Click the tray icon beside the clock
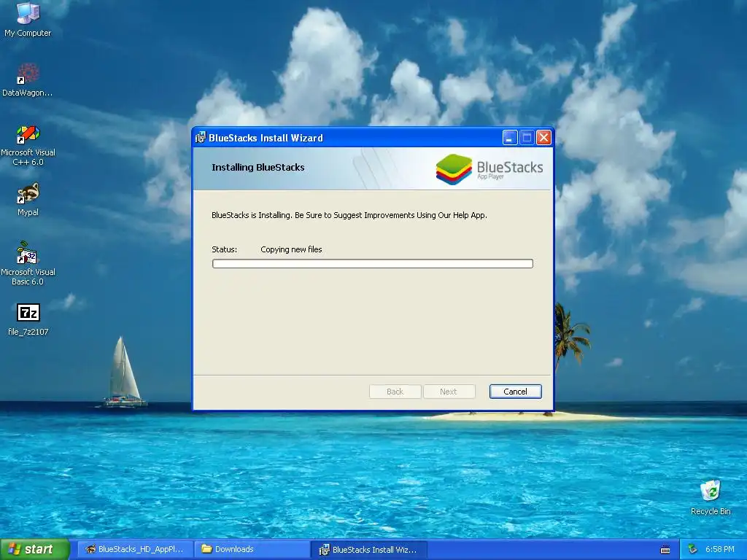Screen dimensions: 747x560 click(693, 549)
